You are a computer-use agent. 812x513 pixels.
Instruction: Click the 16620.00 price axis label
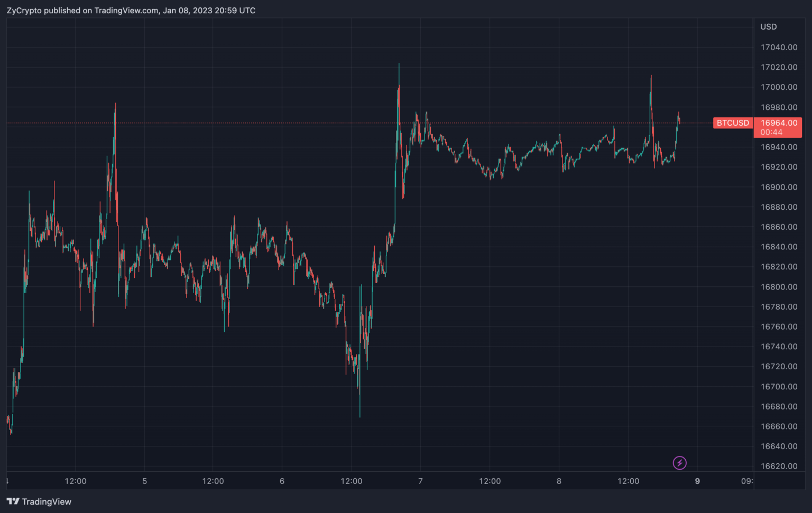[x=779, y=466]
